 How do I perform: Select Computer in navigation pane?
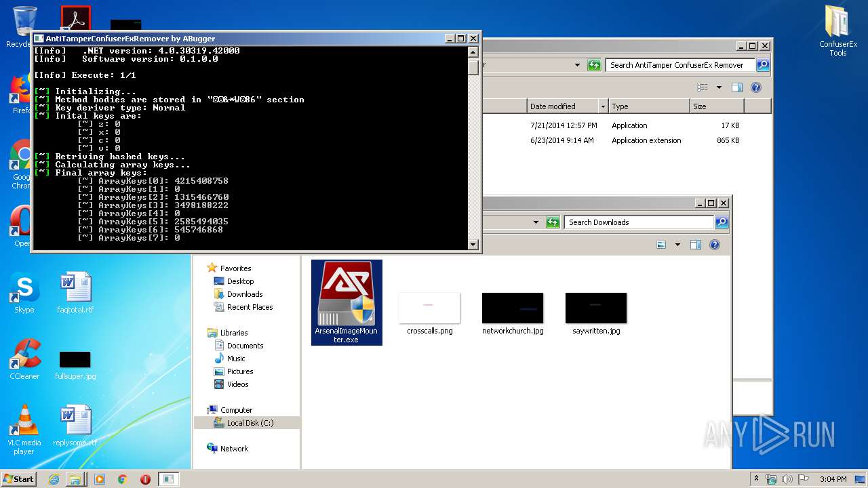(230, 410)
